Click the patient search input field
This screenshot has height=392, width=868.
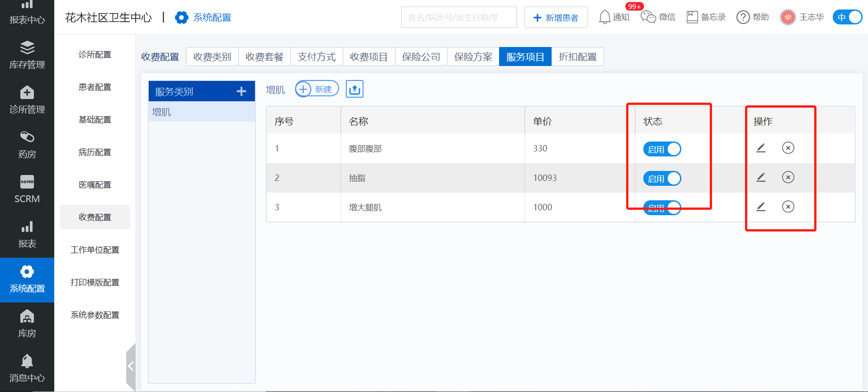(459, 17)
